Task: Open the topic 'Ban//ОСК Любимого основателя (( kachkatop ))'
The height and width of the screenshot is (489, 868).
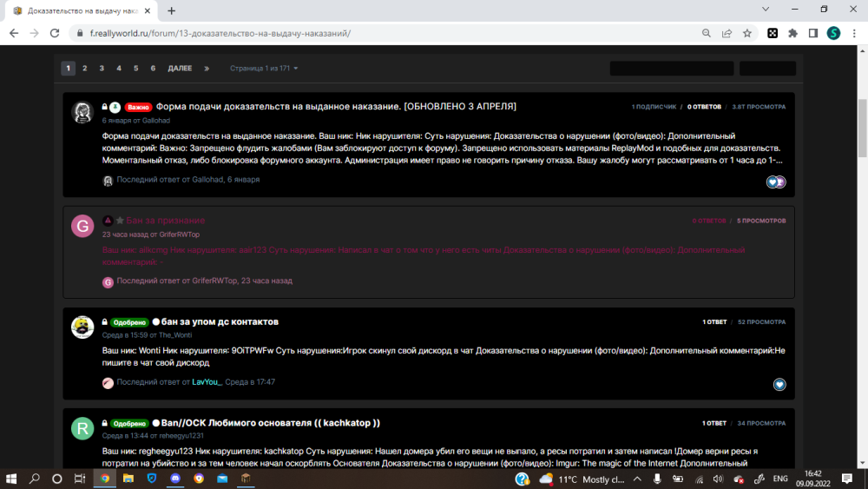Action: pos(271,422)
